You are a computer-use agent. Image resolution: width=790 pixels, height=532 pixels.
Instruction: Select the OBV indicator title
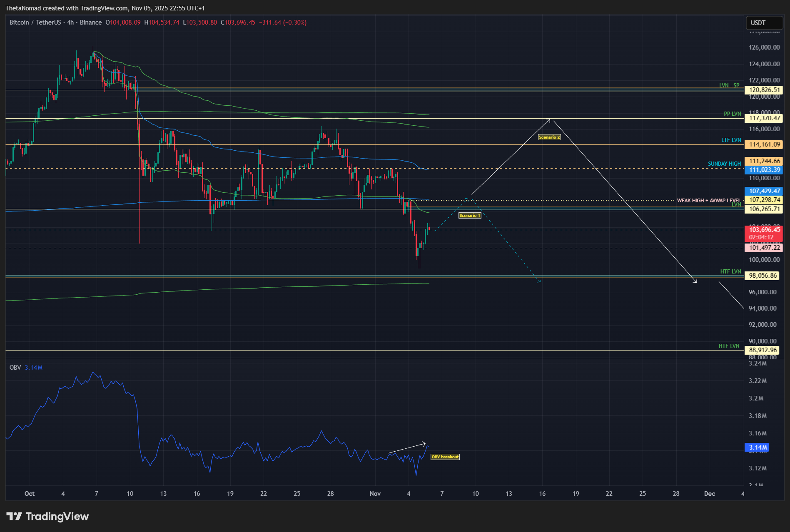click(x=15, y=368)
